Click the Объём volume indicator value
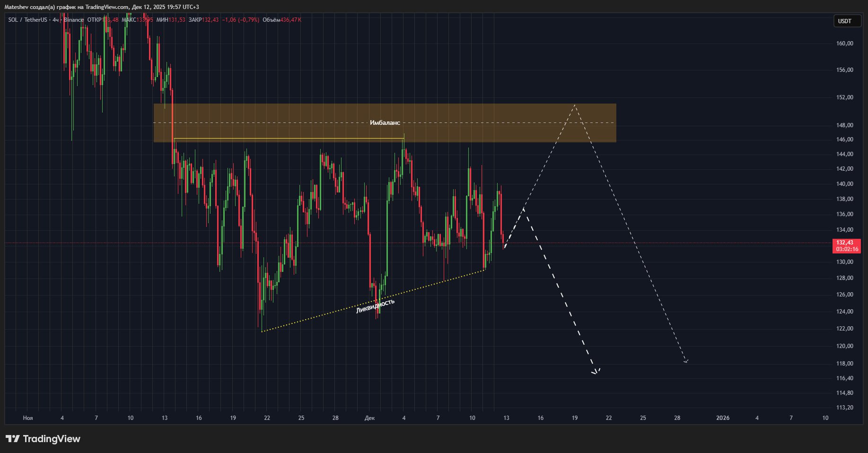868x453 pixels. click(x=290, y=20)
